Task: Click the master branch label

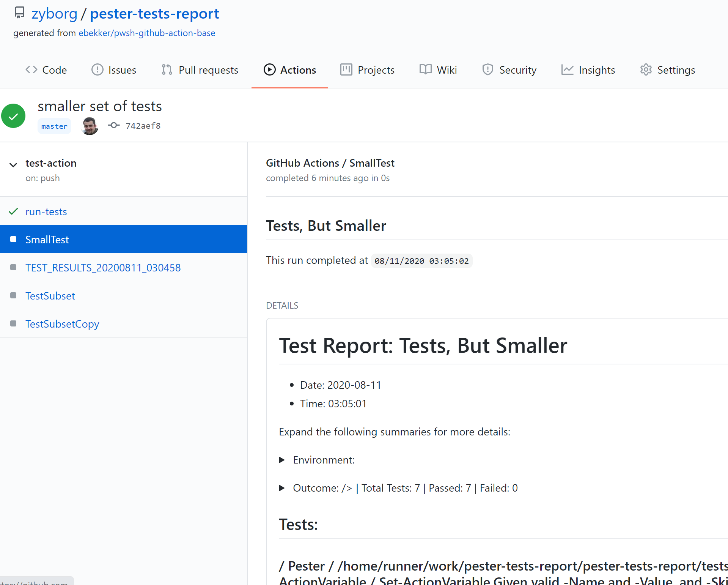Action: pyautogui.click(x=54, y=126)
